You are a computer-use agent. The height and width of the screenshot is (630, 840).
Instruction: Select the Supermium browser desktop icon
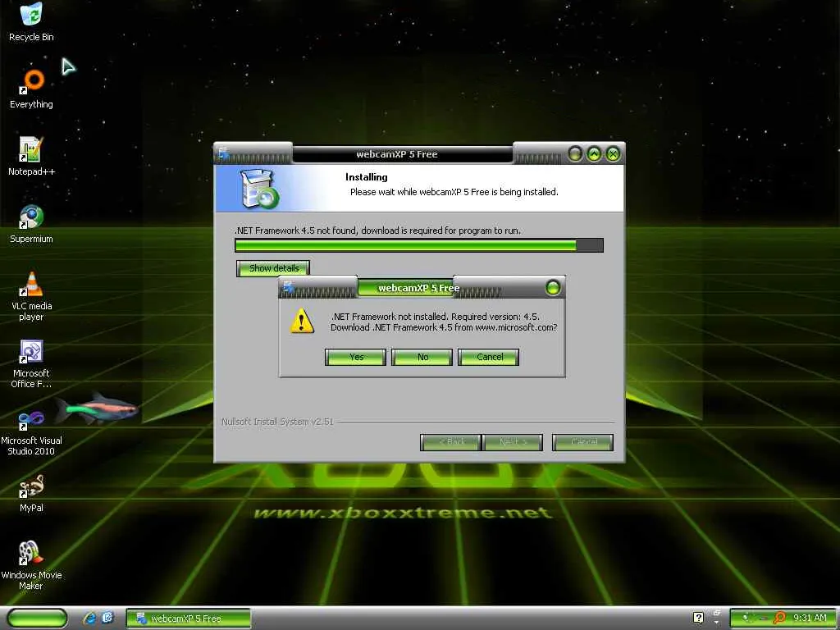[x=31, y=224]
